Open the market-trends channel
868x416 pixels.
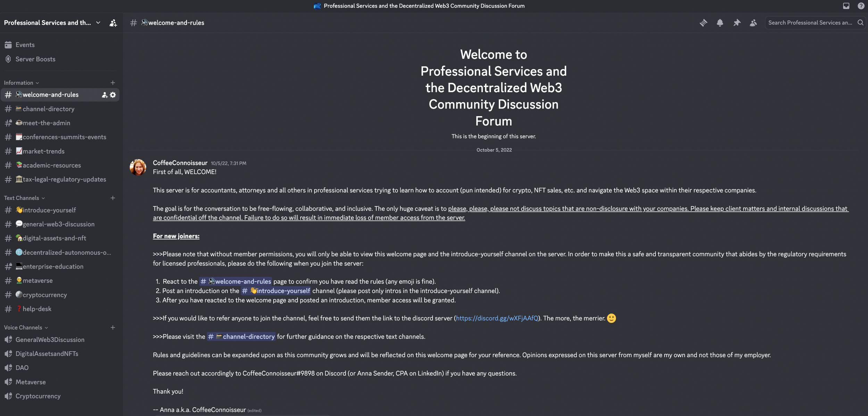tap(60, 151)
